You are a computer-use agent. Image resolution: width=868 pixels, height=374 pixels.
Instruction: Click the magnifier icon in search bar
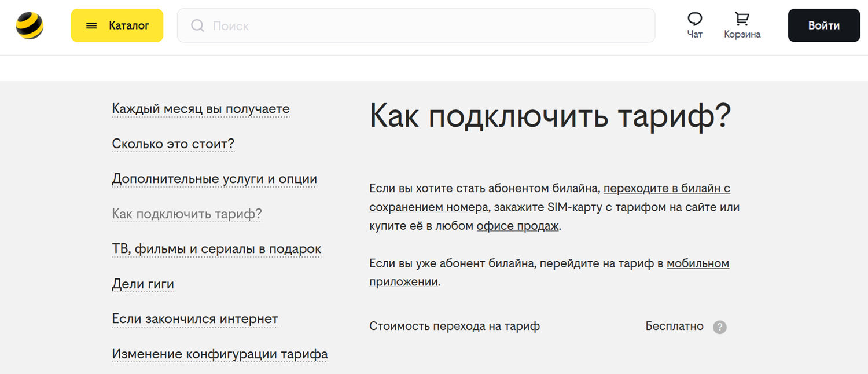[x=197, y=25]
